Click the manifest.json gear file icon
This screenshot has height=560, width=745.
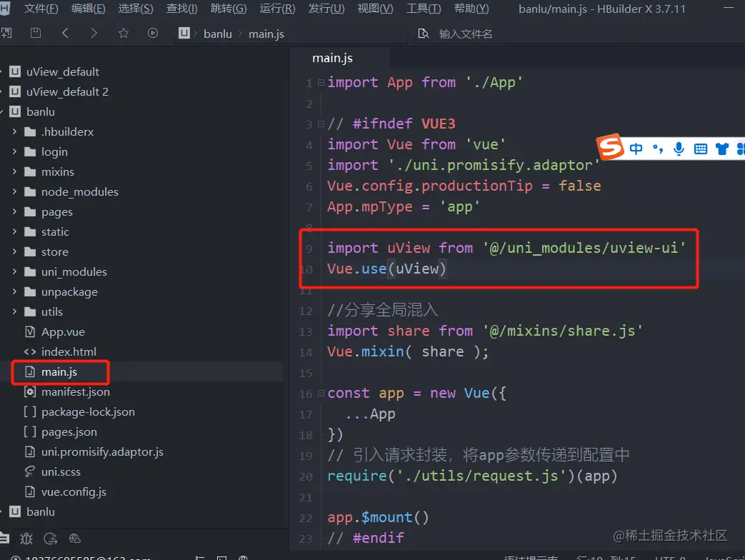(x=30, y=392)
